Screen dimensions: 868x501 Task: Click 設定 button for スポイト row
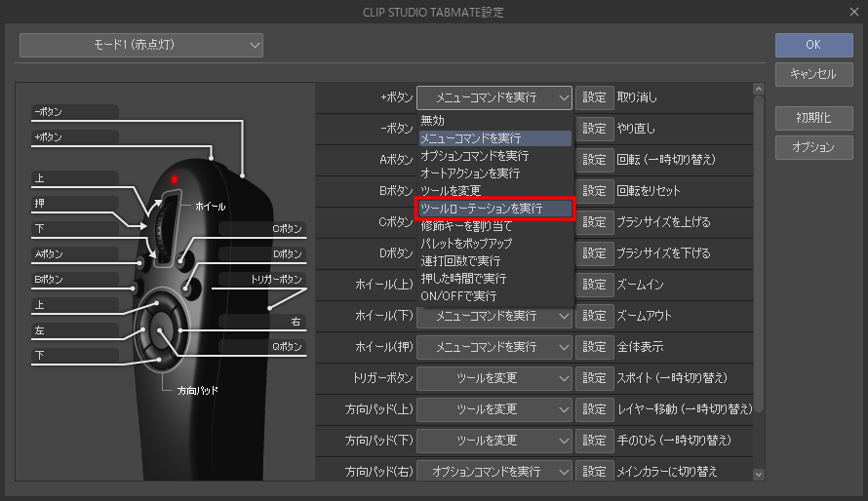595,378
